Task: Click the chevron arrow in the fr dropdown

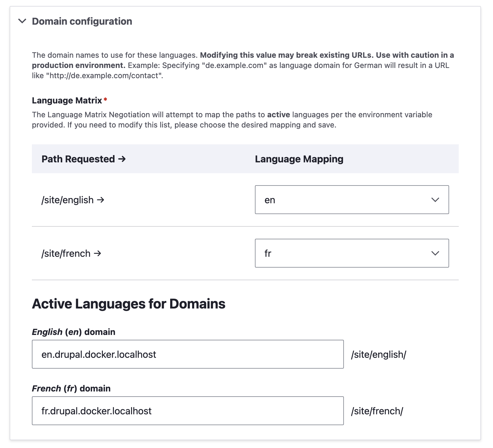Action: point(435,253)
